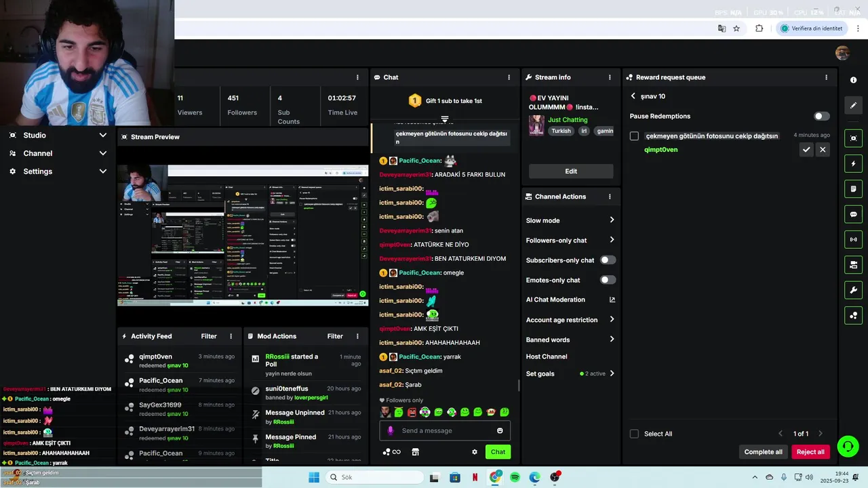This screenshot has height=488, width=868.
Task: Expand the Channel sidebar section
Action: pyautogui.click(x=103, y=153)
